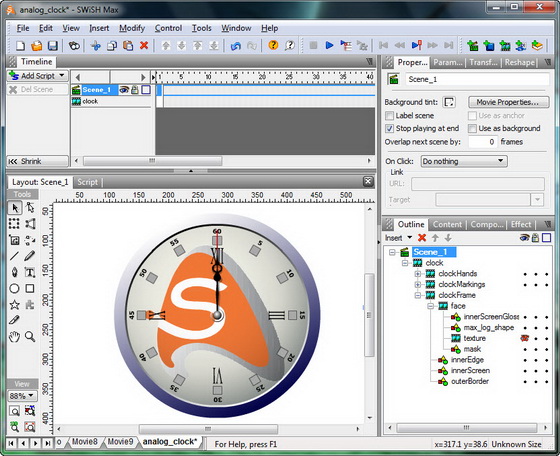Toggle Scene_1 lock icon in Timeline
The image size is (560, 456).
[135, 90]
